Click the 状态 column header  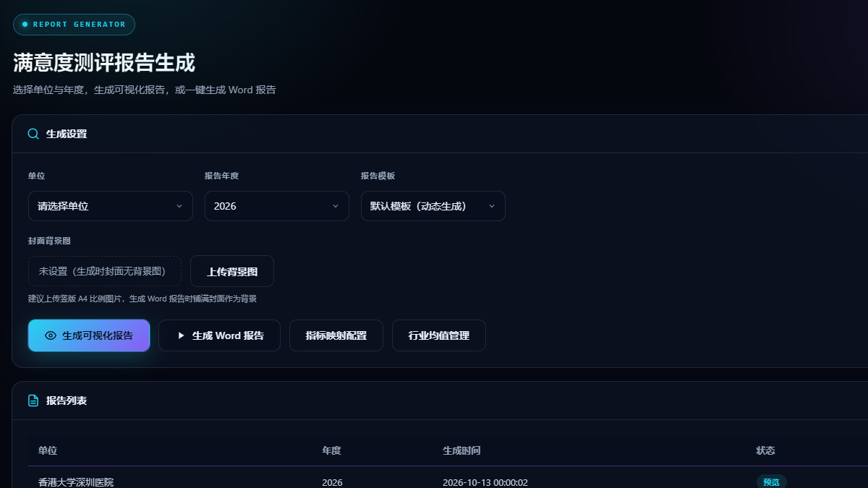(766, 450)
